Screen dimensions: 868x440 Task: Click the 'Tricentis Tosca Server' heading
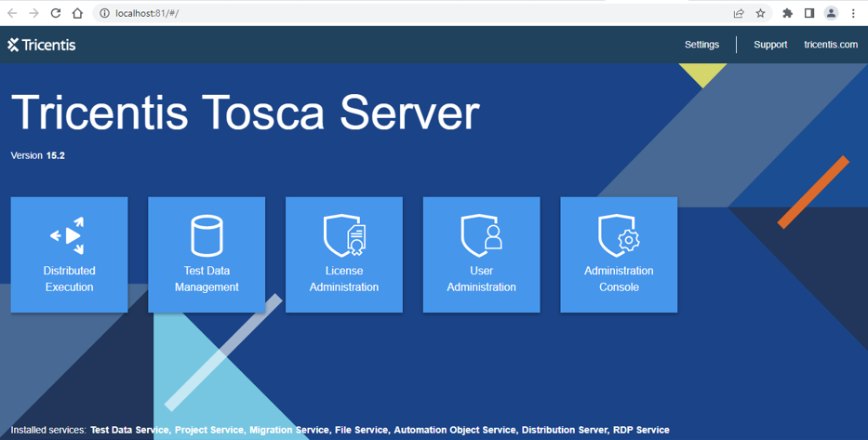246,113
